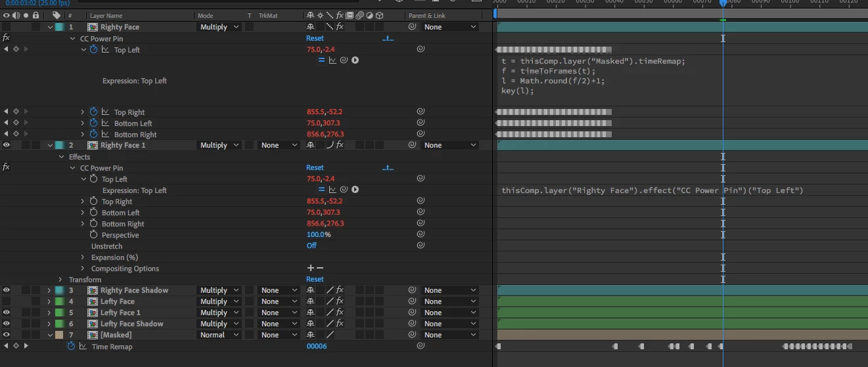Expand Transform group in Righty Face 1

pyautogui.click(x=60, y=279)
